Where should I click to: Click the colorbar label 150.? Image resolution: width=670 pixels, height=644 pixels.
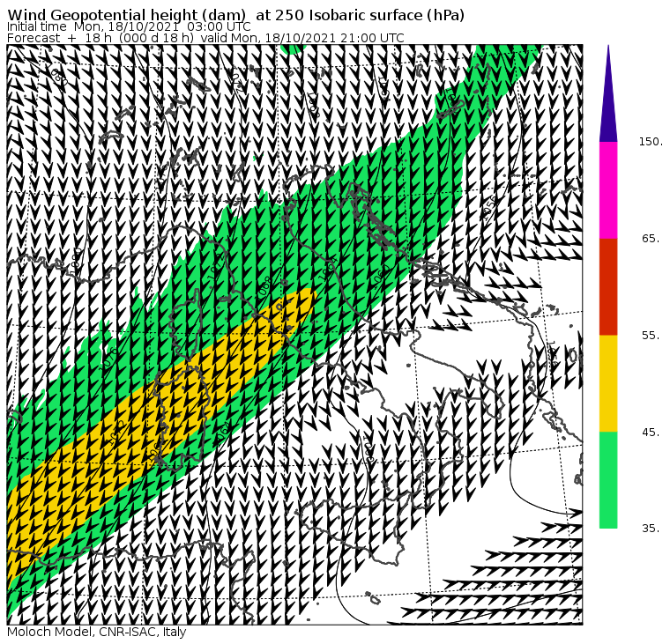[x=651, y=141]
